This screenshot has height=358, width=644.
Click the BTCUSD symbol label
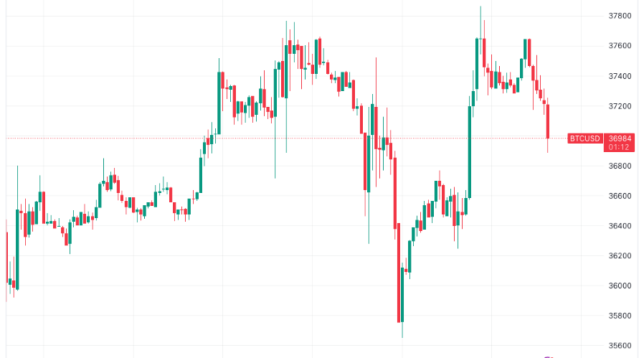[x=586, y=139]
